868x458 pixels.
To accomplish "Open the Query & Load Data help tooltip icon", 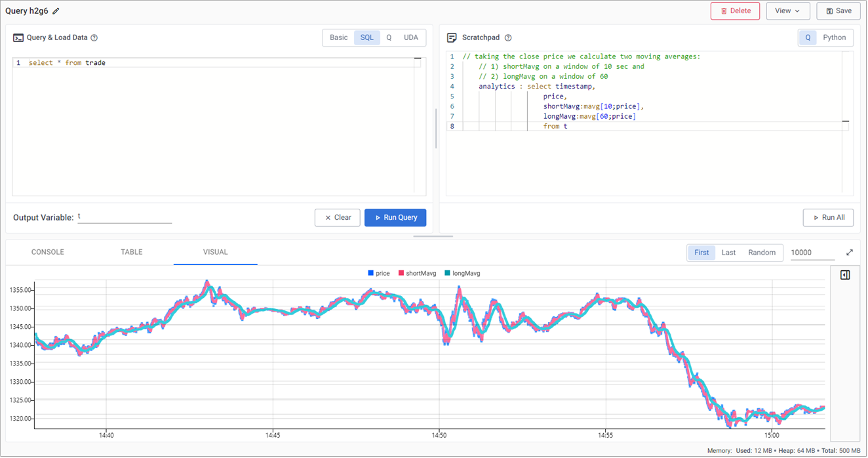I will [94, 37].
